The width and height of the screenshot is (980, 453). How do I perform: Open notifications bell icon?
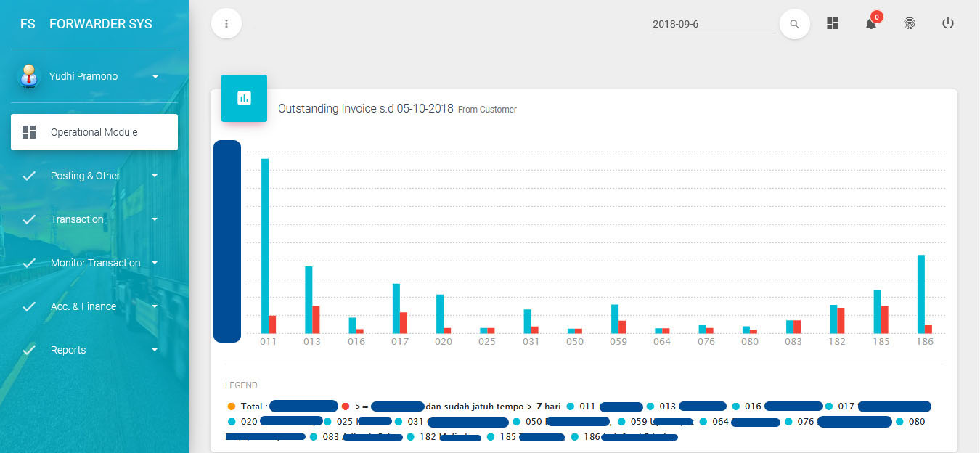click(x=871, y=24)
